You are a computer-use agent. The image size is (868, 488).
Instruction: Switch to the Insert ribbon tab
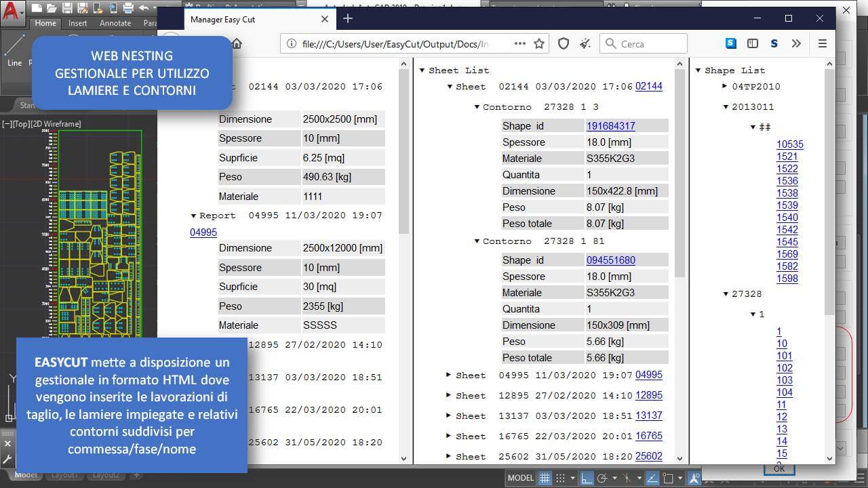[x=78, y=23]
